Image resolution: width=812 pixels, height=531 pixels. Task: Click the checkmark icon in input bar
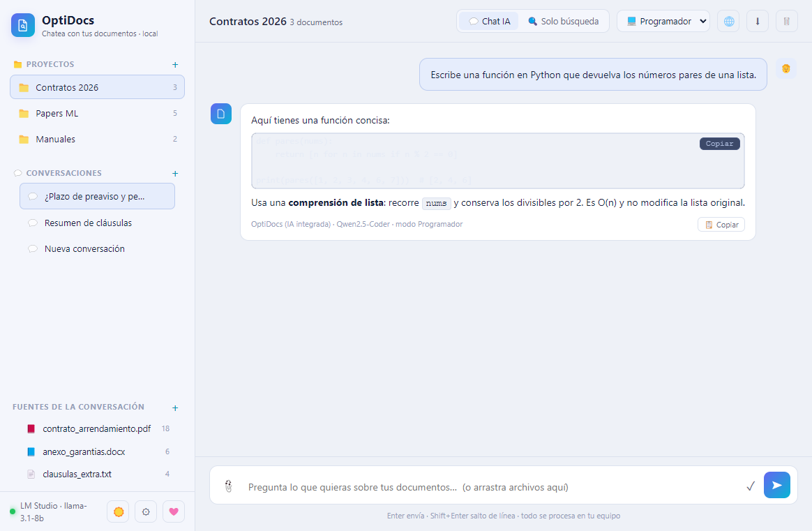click(x=751, y=486)
